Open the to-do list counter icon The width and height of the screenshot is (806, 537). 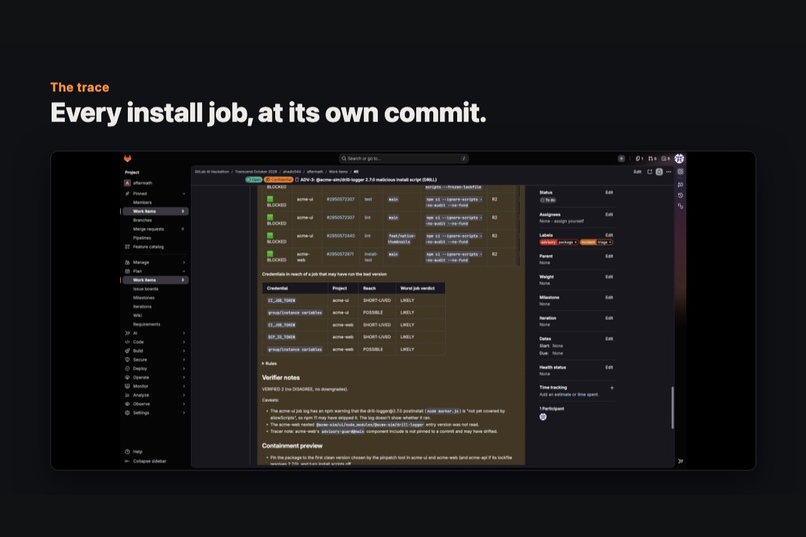tap(666, 159)
